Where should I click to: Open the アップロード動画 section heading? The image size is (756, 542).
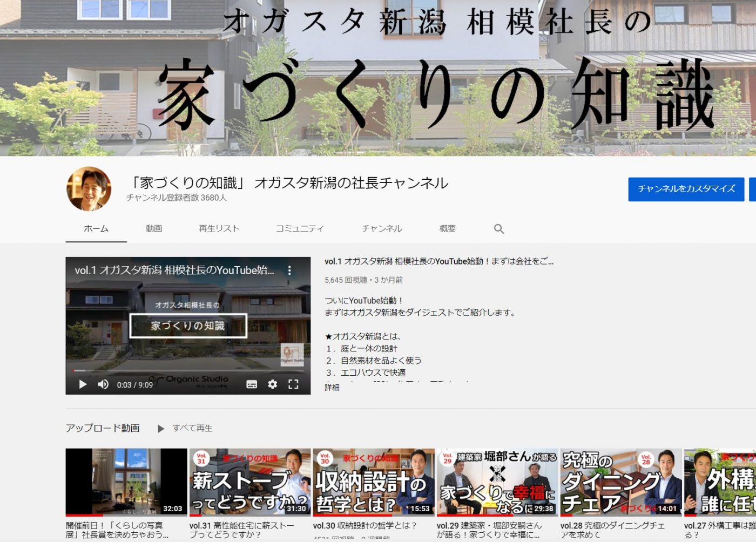click(x=103, y=428)
